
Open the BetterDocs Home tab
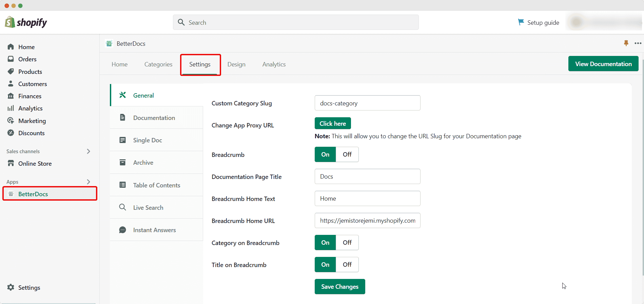pos(120,64)
